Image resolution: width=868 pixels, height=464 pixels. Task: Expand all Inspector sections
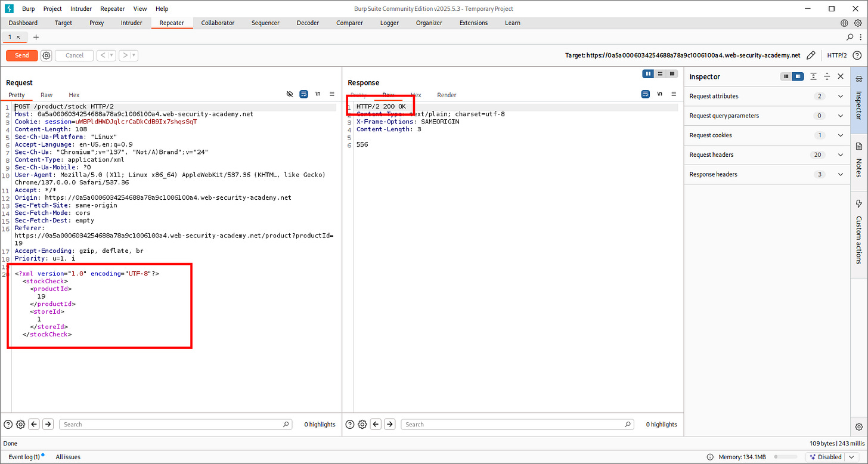(814, 76)
